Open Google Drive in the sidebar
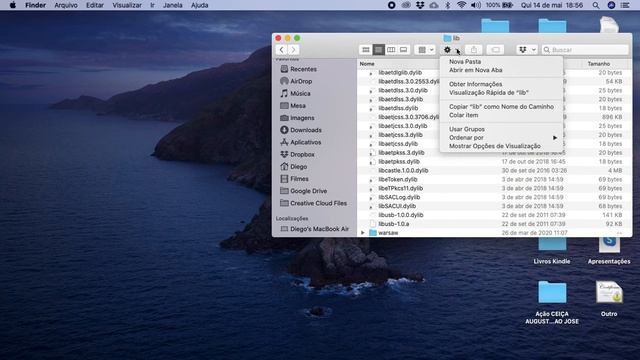Viewport: 640px width, 360px height. [308, 191]
